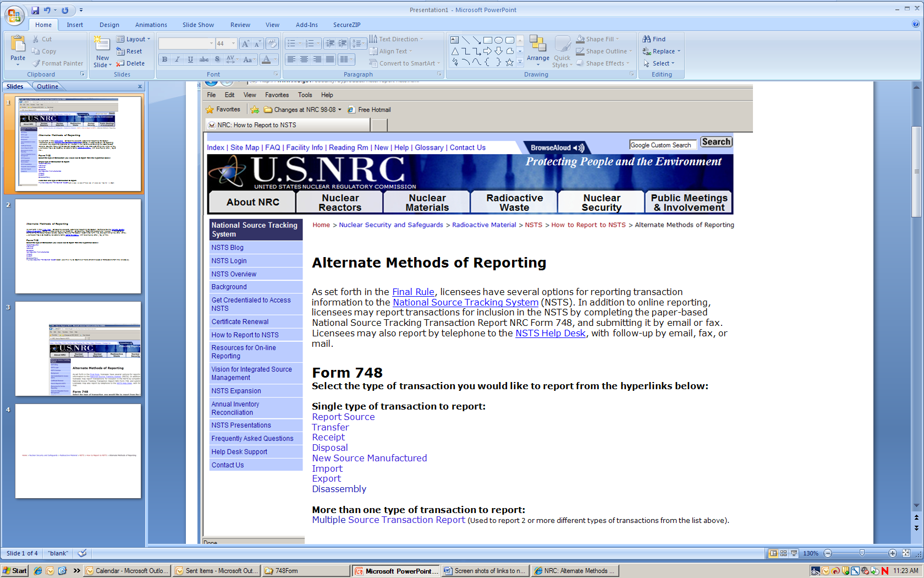Open the Animations ribbon tab
924x578 pixels.
click(151, 25)
